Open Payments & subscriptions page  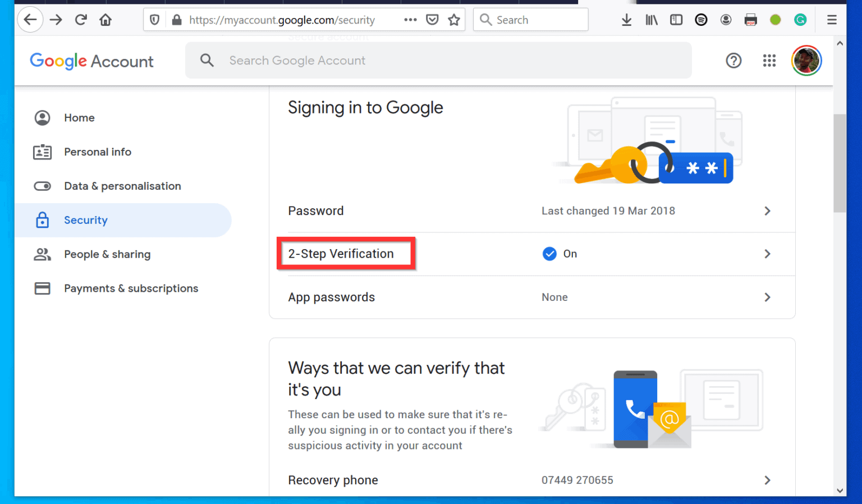(131, 288)
